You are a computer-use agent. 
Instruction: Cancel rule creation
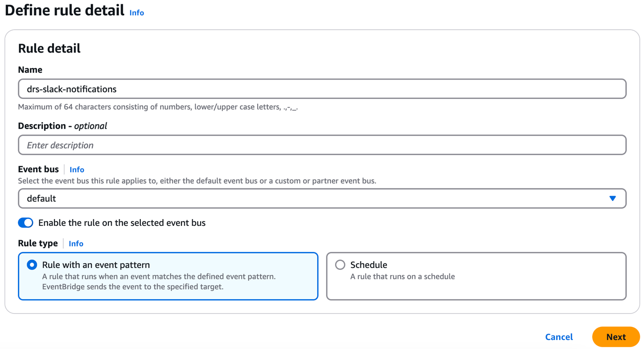(559, 337)
